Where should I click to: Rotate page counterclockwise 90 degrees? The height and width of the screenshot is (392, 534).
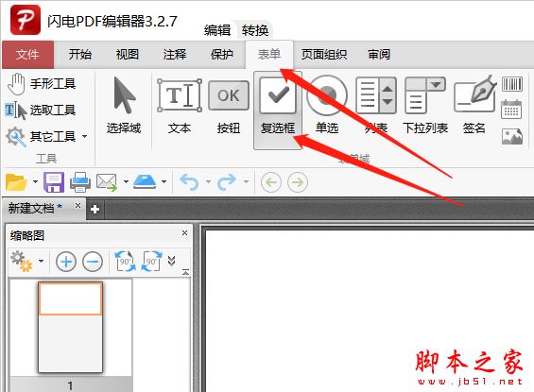(x=125, y=262)
